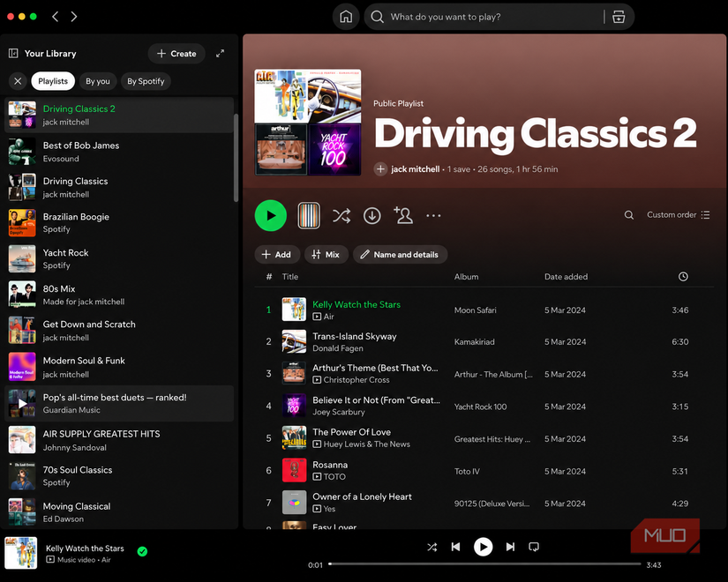
Task: Play Pop's all-time best duets playlist thumbnail
Action: coord(22,403)
